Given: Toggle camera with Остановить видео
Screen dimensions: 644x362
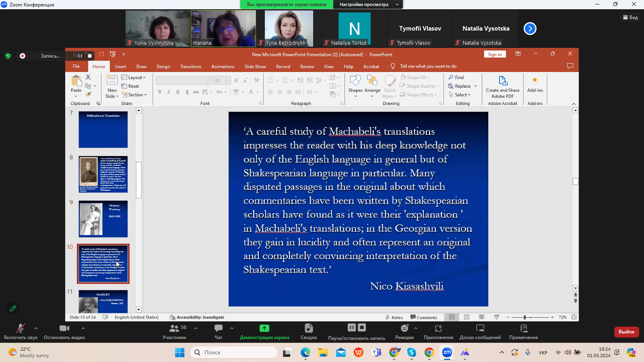Looking at the screenshot, I should (x=64, y=331).
